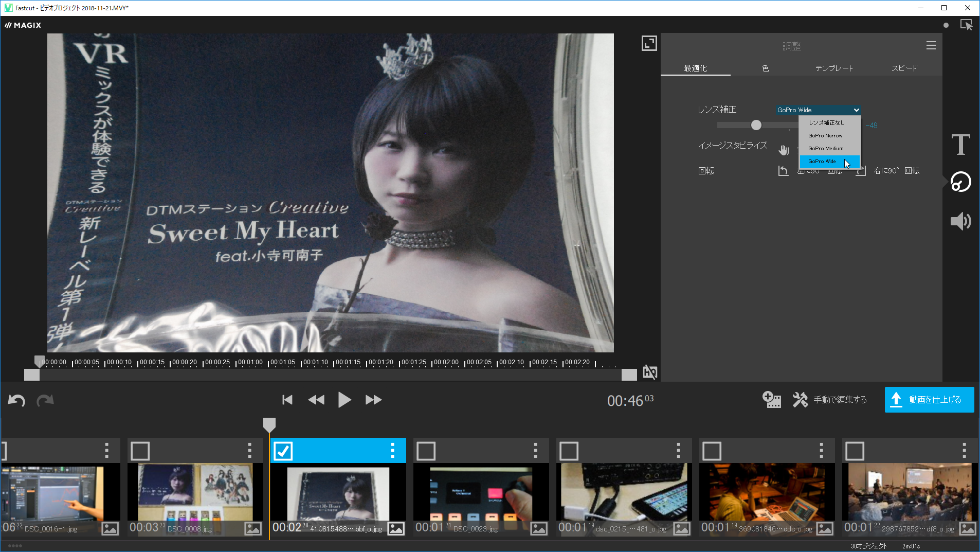Viewport: 980px width, 552px height.
Task: Fast forward playback
Action: pos(373,400)
